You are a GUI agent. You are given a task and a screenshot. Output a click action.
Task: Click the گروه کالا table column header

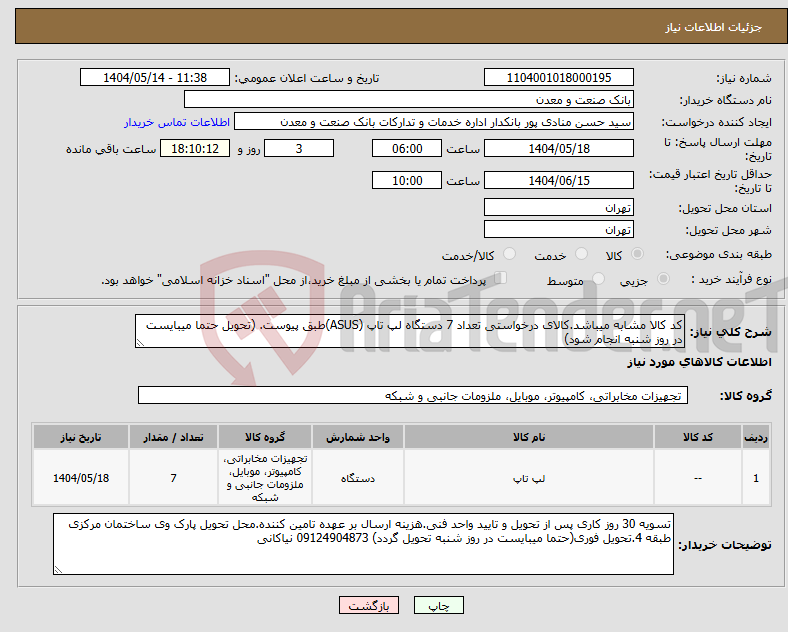tap(265, 437)
